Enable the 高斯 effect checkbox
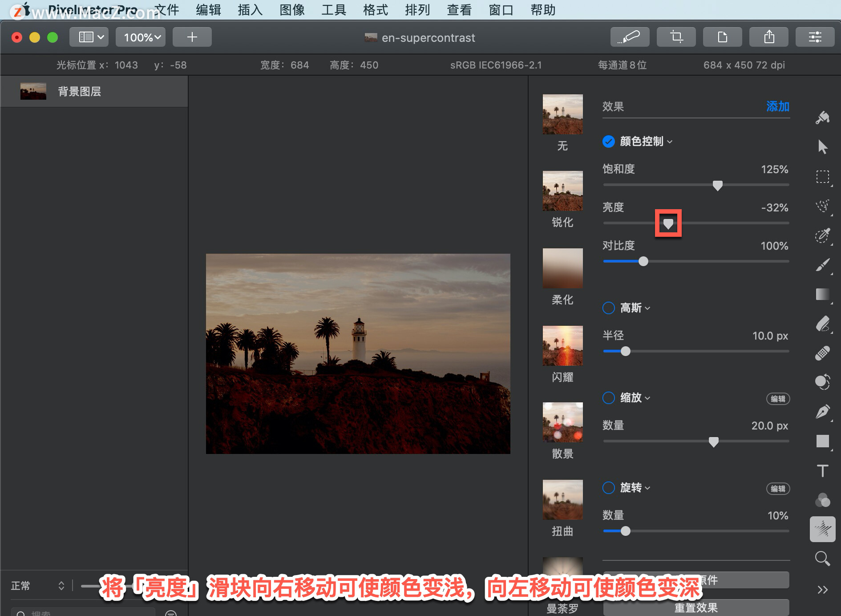The width and height of the screenshot is (841, 616). click(608, 308)
